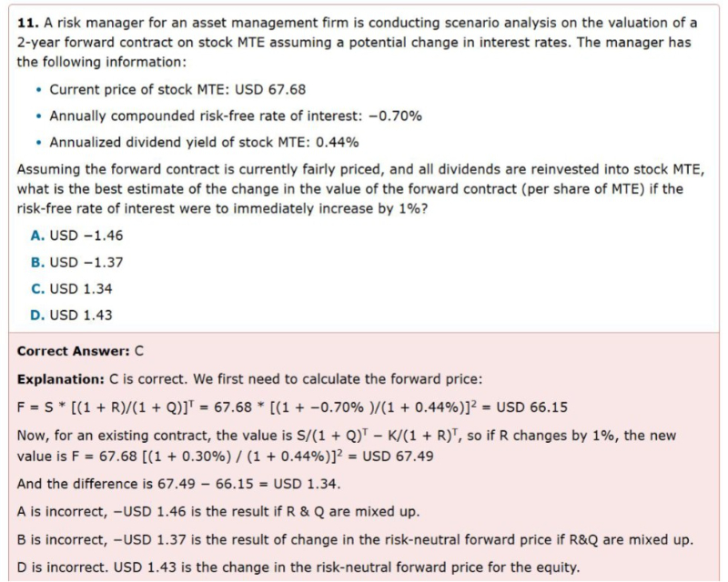Click the 'Correct Answer: C' label
The height and width of the screenshot is (582, 728).
pyautogui.click(x=80, y=350)
